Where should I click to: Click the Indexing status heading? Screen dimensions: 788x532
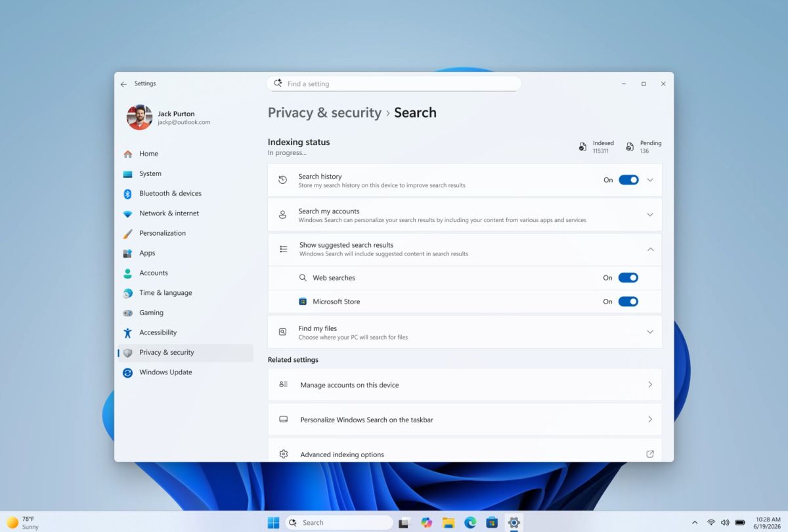point(299,142)
